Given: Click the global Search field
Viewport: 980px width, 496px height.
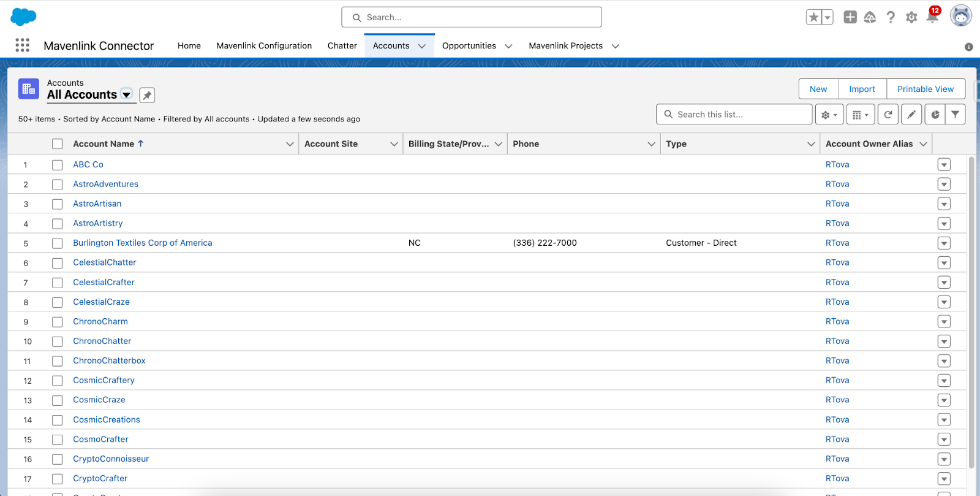Looking at the screenshot, I should 472,17.
